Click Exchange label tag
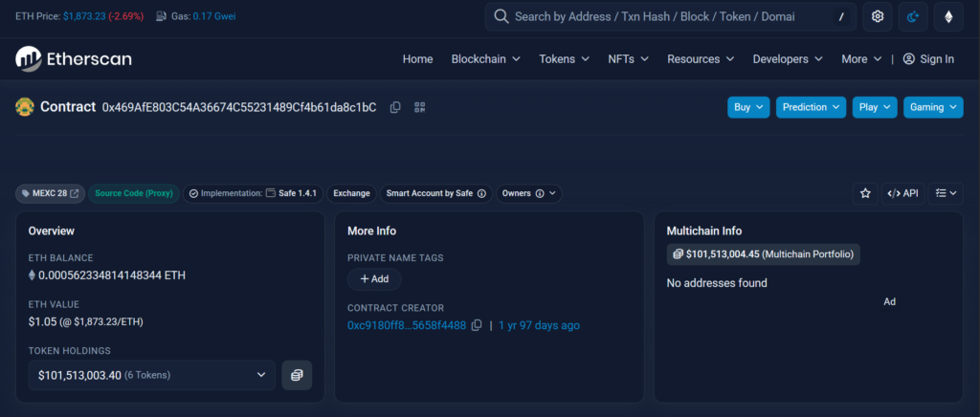 click(351, 193)
